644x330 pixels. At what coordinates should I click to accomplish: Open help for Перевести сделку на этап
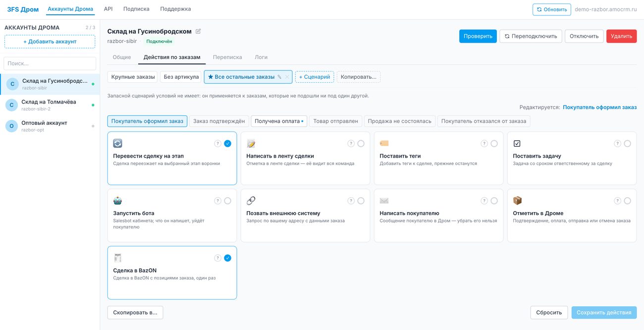coord(217,144)
